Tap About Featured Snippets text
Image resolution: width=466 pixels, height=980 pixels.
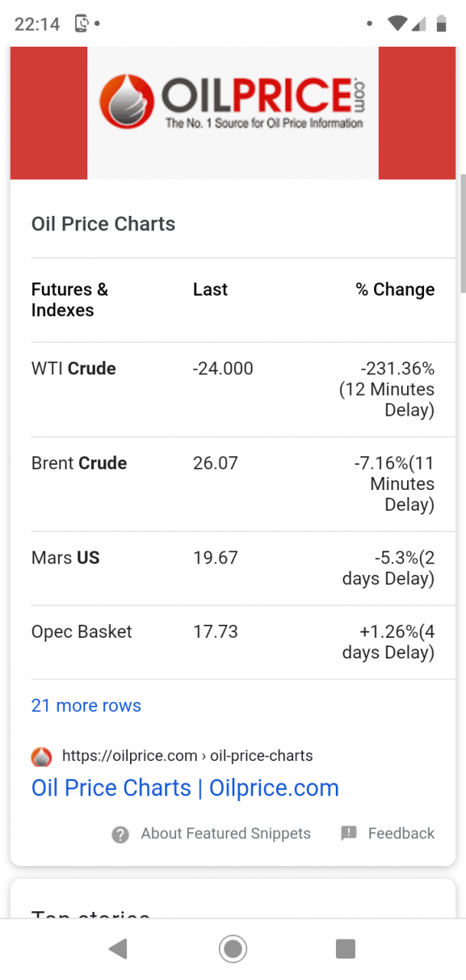(x=226, y=834)
